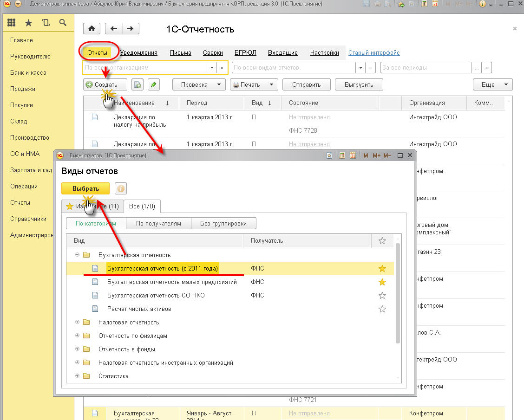Click the M+ button in dialog
The width and height of the screenshot is (524, 420).
pyautogui.click(x=376, y=155)
